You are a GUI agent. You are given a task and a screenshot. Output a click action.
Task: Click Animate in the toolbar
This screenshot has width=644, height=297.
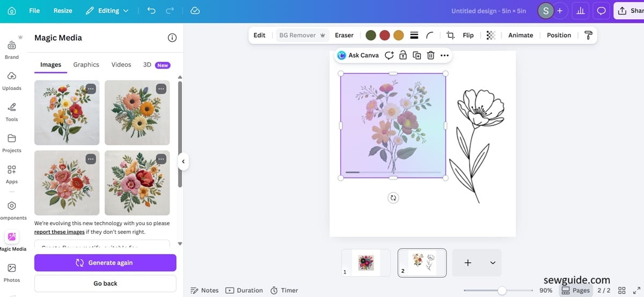[521, 35]
